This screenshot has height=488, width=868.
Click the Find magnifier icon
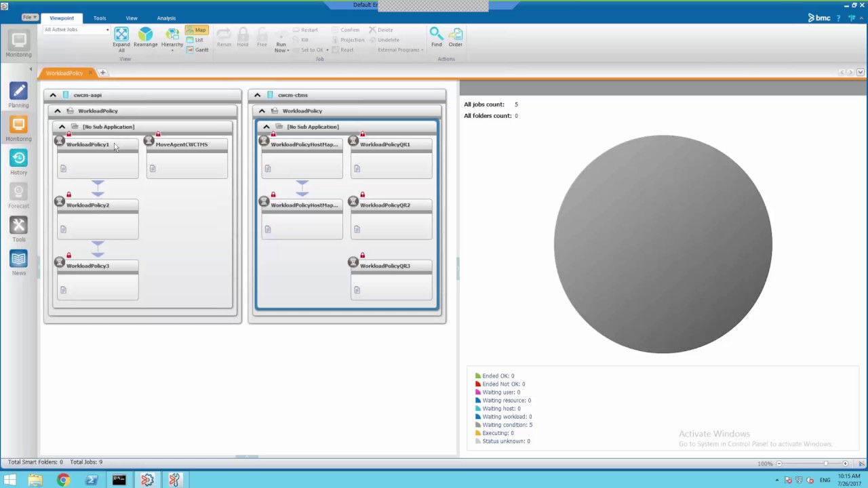436,34
